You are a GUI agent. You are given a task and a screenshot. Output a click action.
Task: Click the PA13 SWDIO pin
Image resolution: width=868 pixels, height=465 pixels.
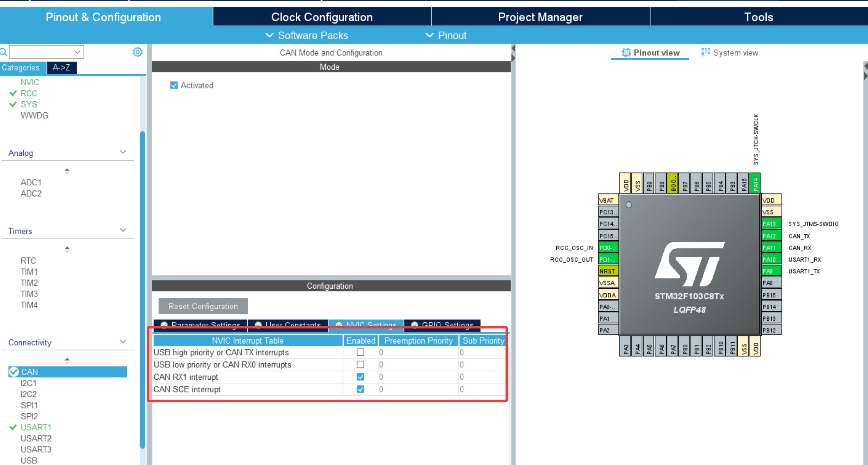point(772,224)
